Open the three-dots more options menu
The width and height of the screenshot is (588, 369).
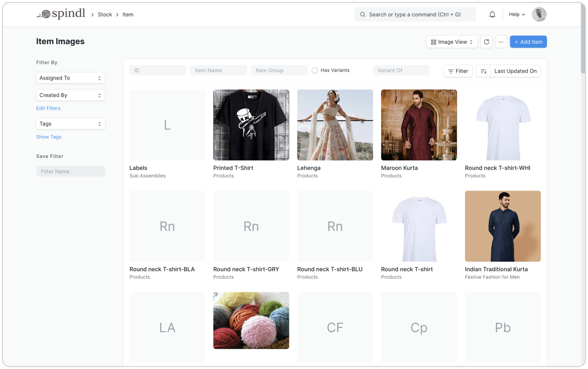(501, 42)
